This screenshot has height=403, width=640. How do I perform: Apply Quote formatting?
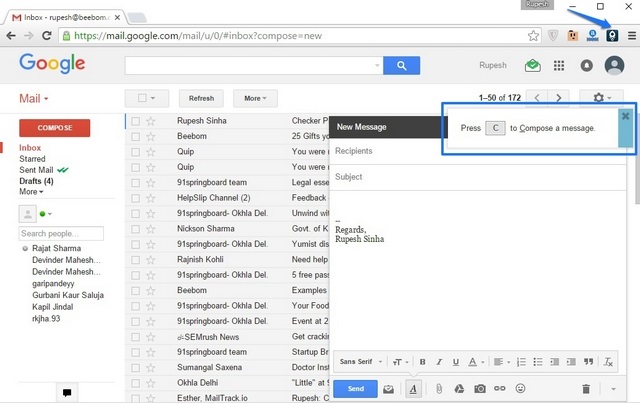point(588,362)
